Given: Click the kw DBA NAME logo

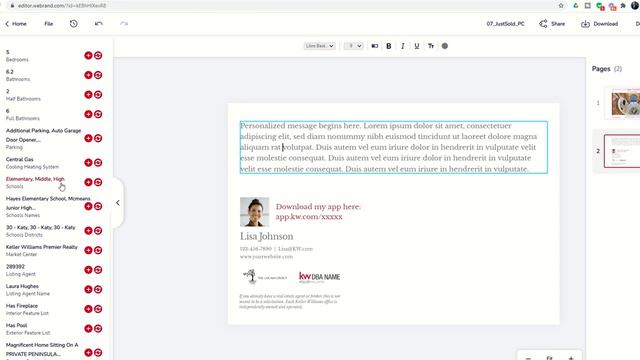Looking at the screenshot, I should (320, 277).
